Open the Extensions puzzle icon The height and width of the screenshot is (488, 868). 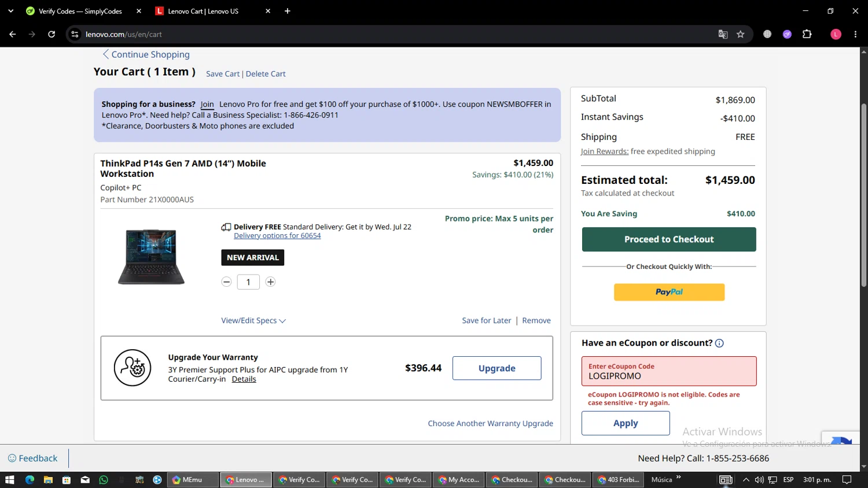pos(807,34)
